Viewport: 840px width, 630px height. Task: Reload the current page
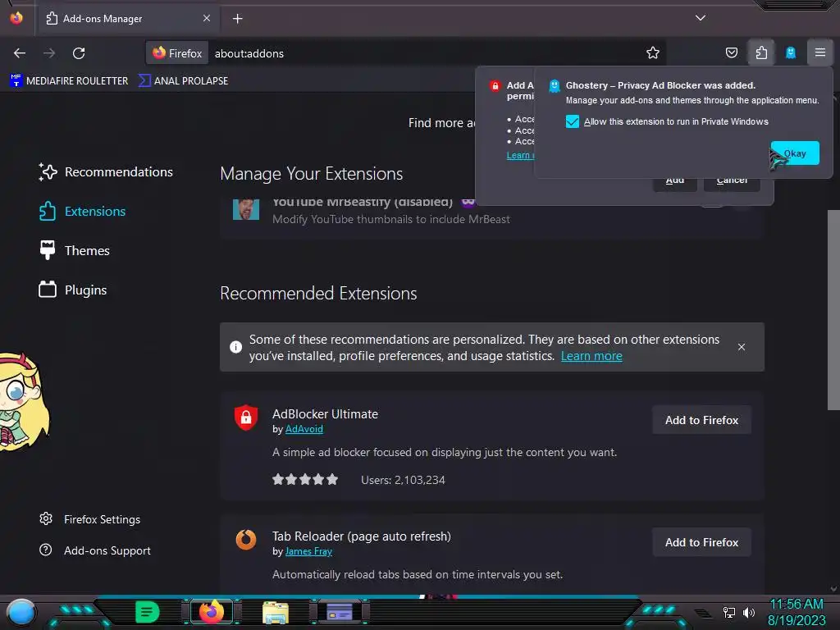79,53
